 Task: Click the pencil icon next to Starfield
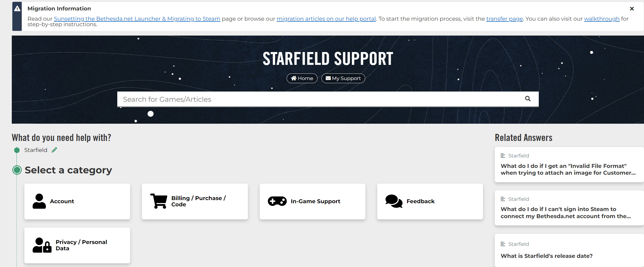[x=54, y=150]
